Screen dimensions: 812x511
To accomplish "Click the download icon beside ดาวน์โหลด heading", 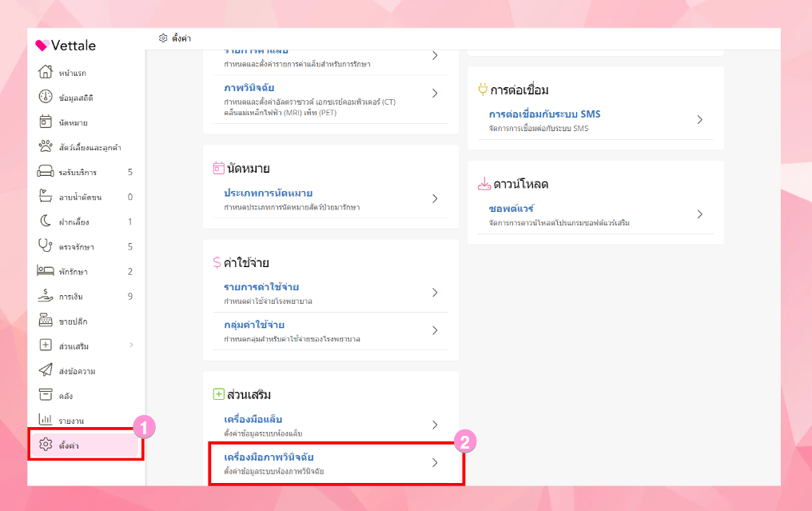I will [484, 184].
